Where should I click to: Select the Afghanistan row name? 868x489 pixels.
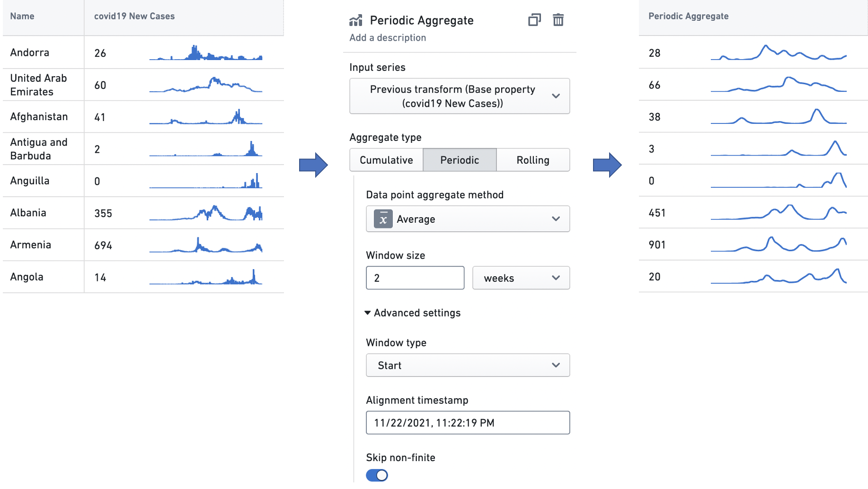pyautogui.click(x=39, y=116)
